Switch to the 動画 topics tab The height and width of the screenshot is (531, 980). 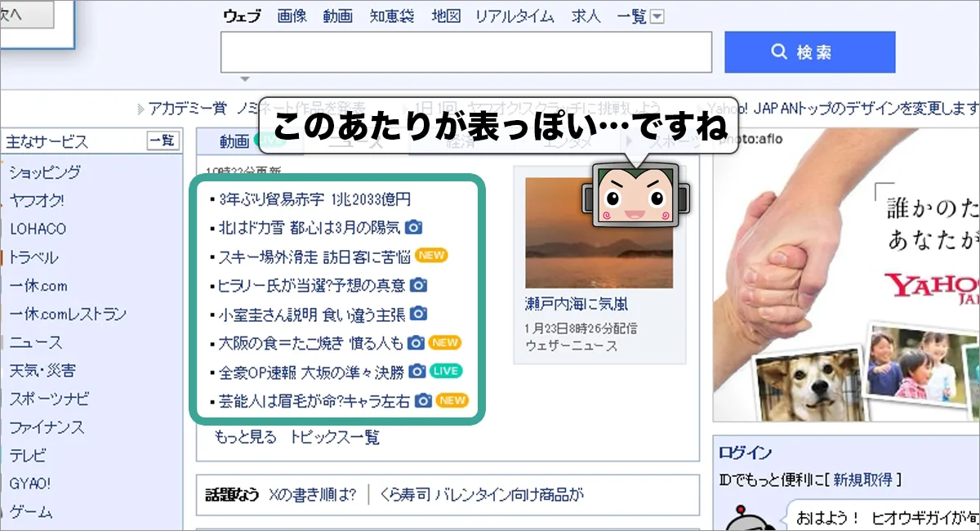click(234, 142)
